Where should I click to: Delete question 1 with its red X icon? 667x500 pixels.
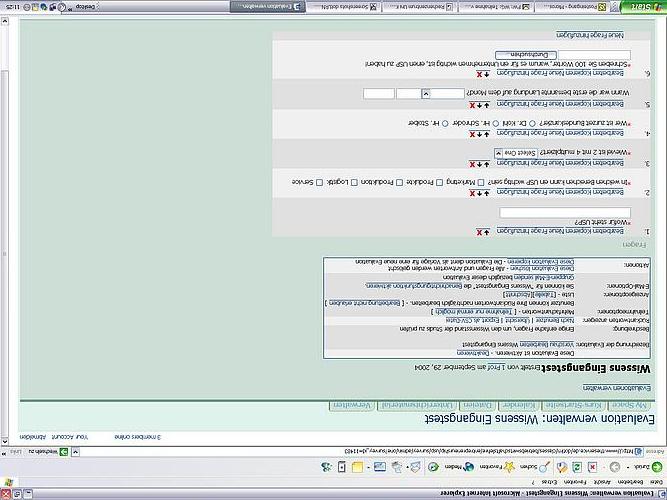479,232
